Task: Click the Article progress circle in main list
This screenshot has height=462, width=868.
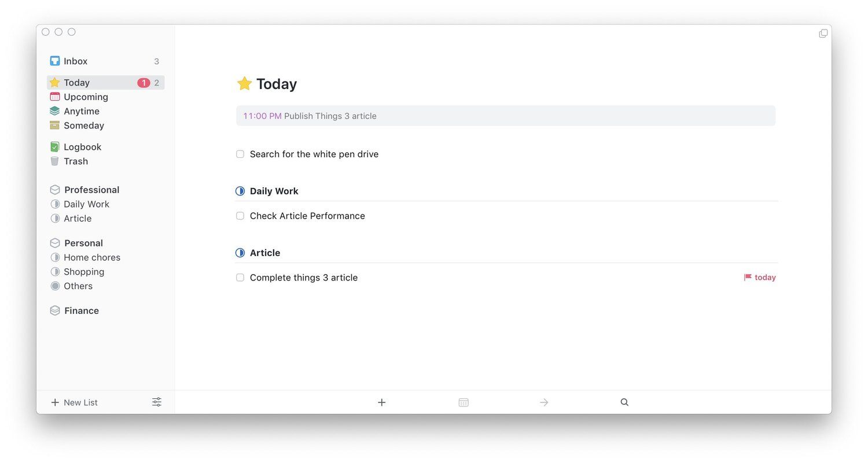Action: pyautogui.click(x=240, y=253)
